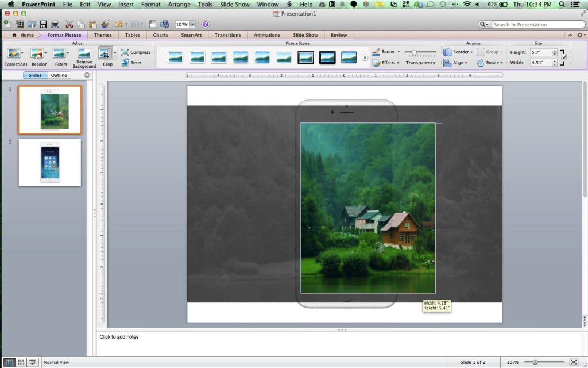Undo the last action
The width and height of the screenshot is (588, 368).
(119, 24)
